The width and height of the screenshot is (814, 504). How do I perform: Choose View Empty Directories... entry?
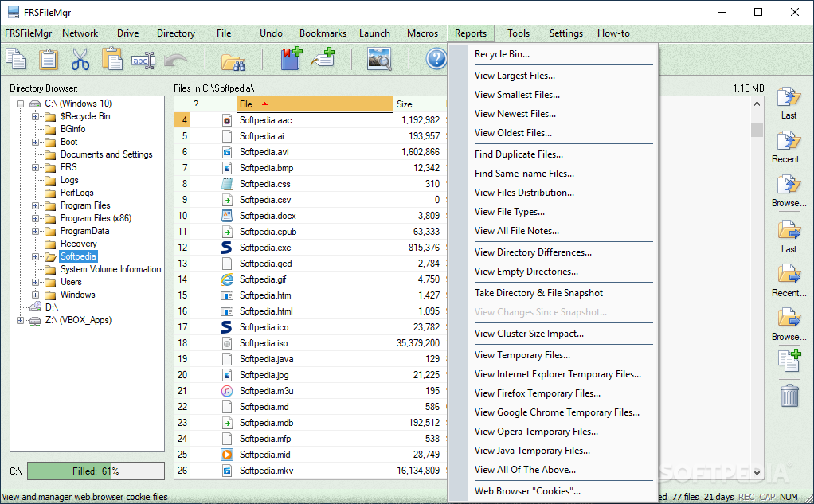coord(526,272)
